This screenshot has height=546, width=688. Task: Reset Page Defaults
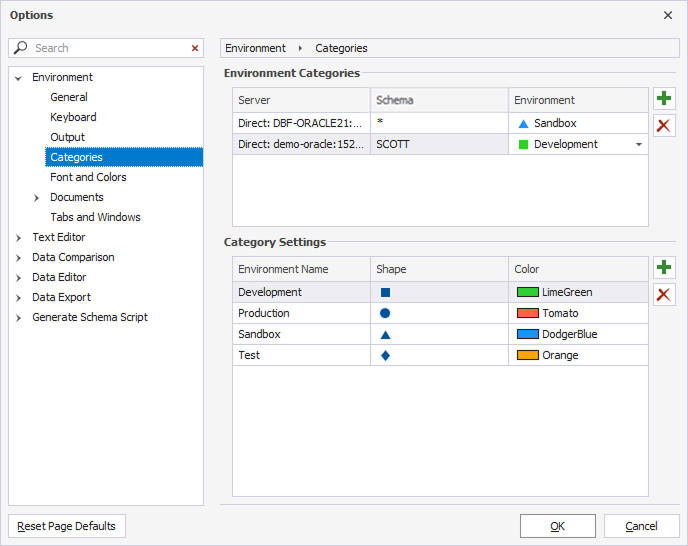point(67,526)
